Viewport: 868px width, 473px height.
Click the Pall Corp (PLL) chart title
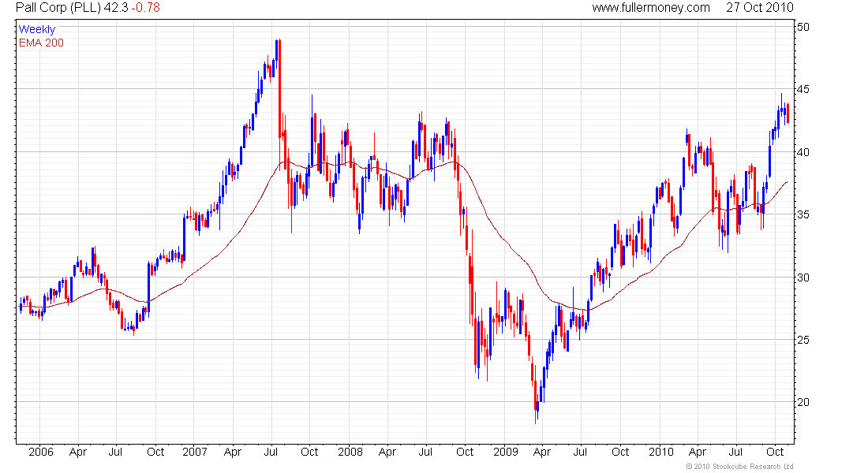(58, 8)
